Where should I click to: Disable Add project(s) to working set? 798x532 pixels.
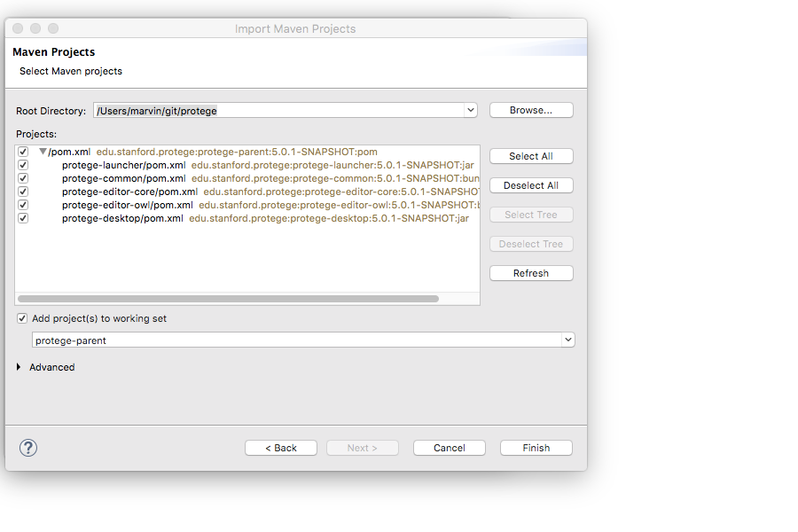click(x=22, y=318)
